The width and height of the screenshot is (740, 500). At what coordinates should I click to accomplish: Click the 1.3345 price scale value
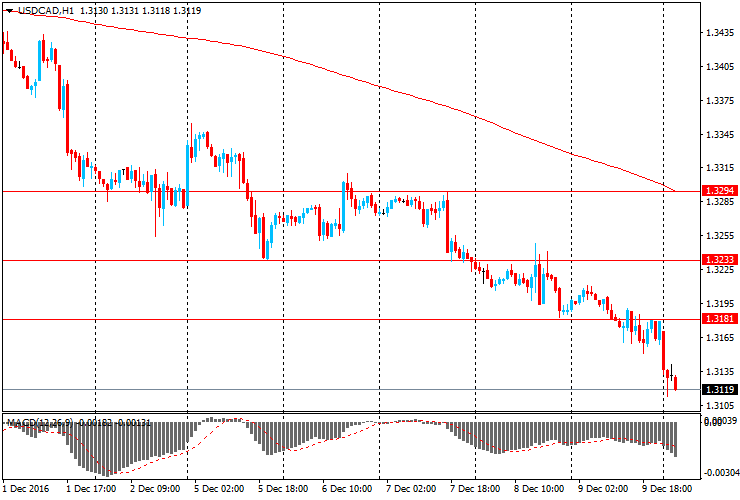[720, 135]
